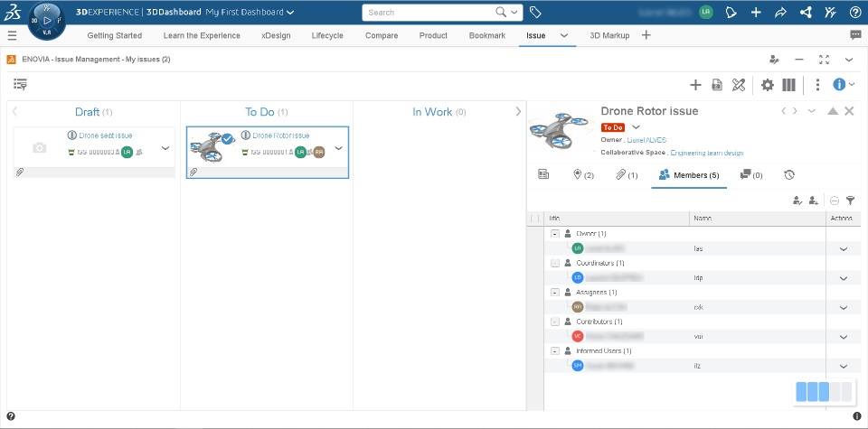
Task: Click the share arrow in top bar
Action: (780, 13)
